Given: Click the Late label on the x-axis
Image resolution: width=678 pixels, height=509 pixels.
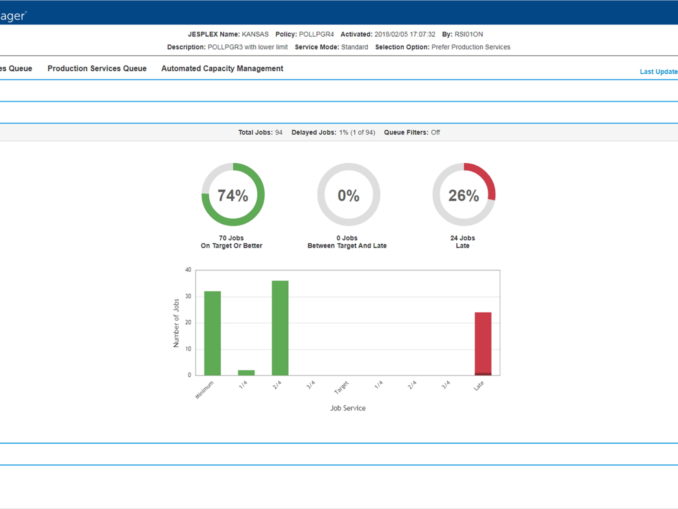Looking at the screenshot, I should point(479,386).
